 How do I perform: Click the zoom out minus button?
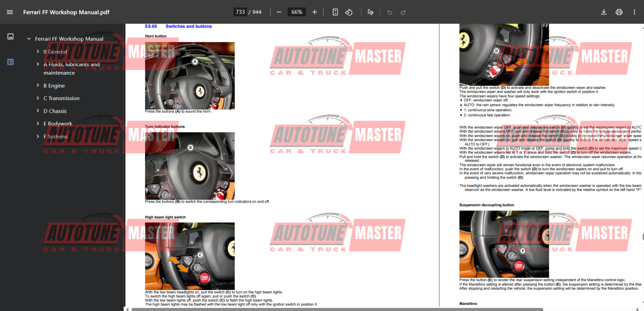[279, 12]
